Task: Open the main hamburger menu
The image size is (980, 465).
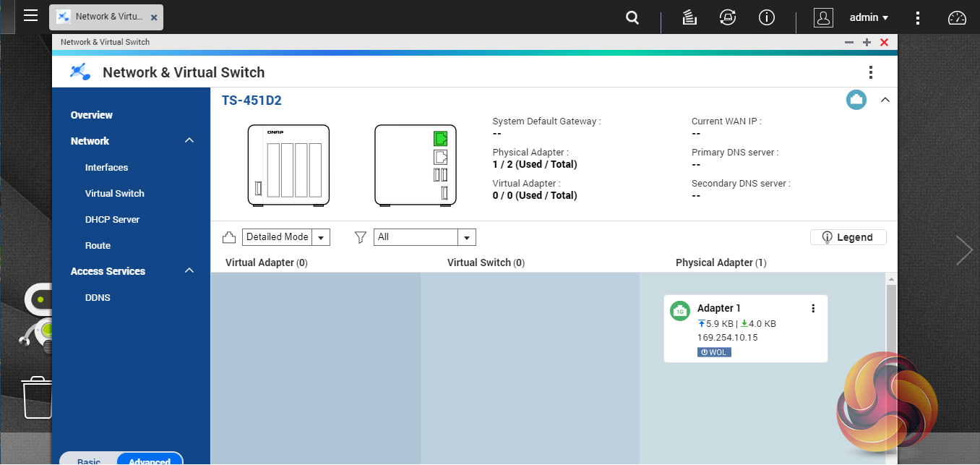Action: click(30, 16)
